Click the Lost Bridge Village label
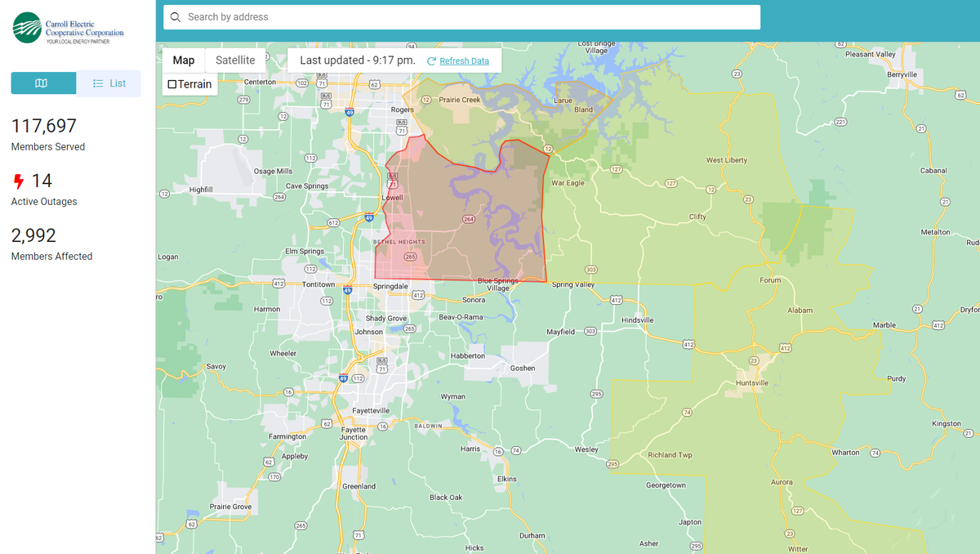 point(597,47)
